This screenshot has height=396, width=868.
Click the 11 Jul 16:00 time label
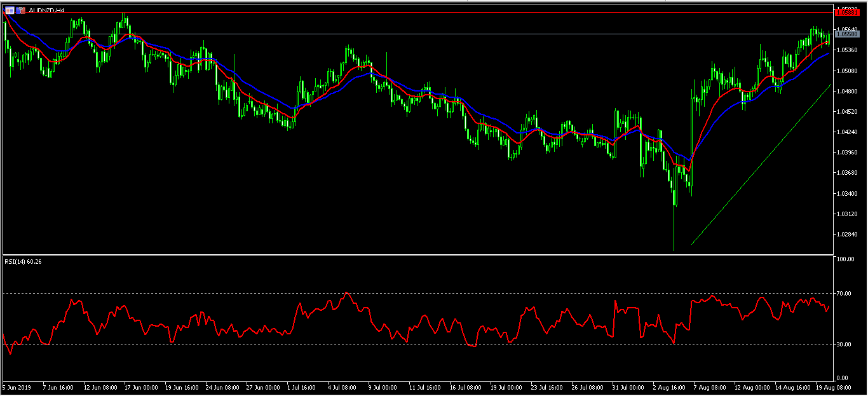point(425,386)
